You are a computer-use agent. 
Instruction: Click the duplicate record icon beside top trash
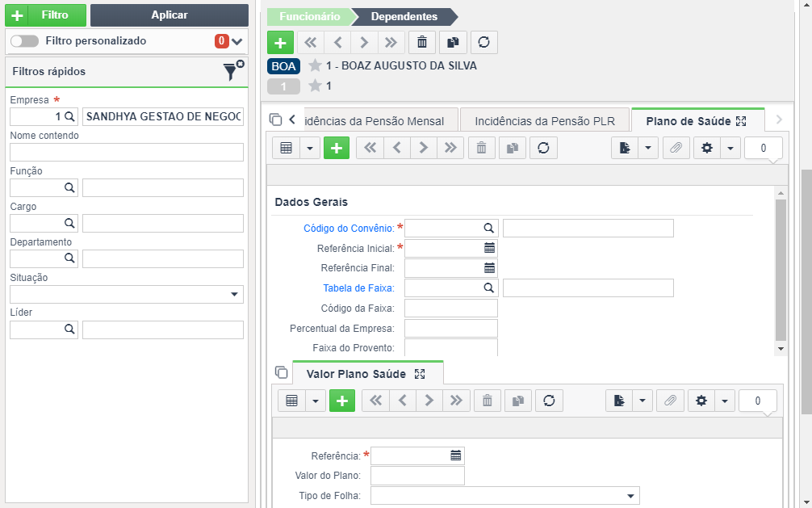tap(453, 43)
